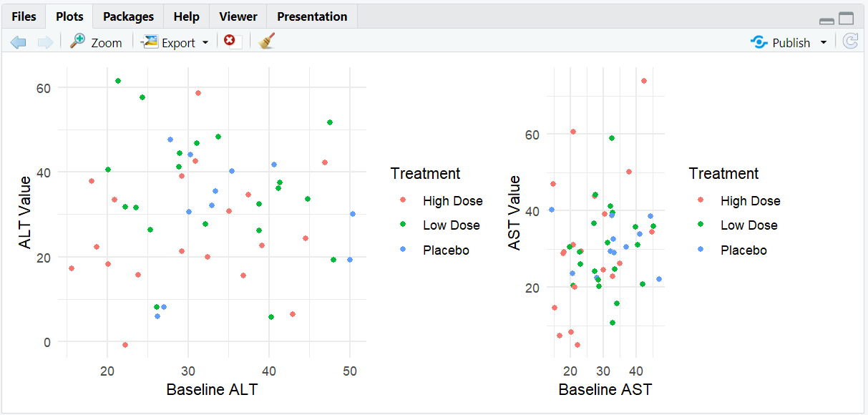Open the Packages tab

pyautogui.click(x=128, y=16)
